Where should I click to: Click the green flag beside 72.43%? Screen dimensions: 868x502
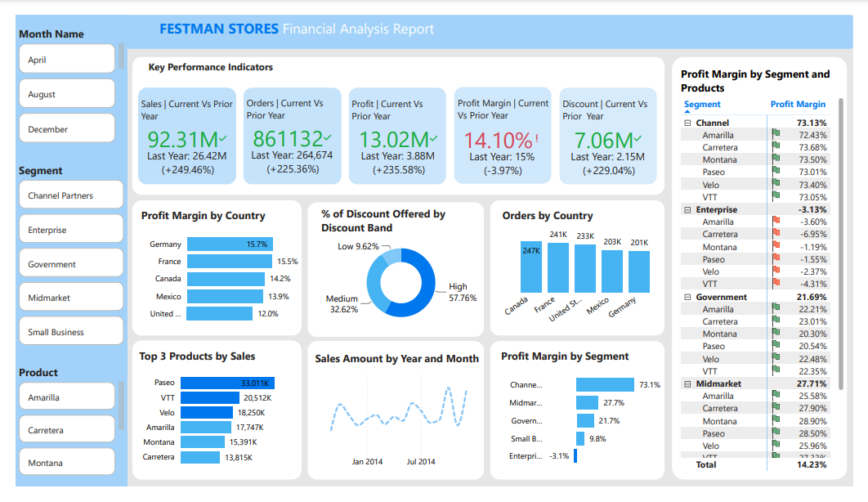[x=776, y=133]
